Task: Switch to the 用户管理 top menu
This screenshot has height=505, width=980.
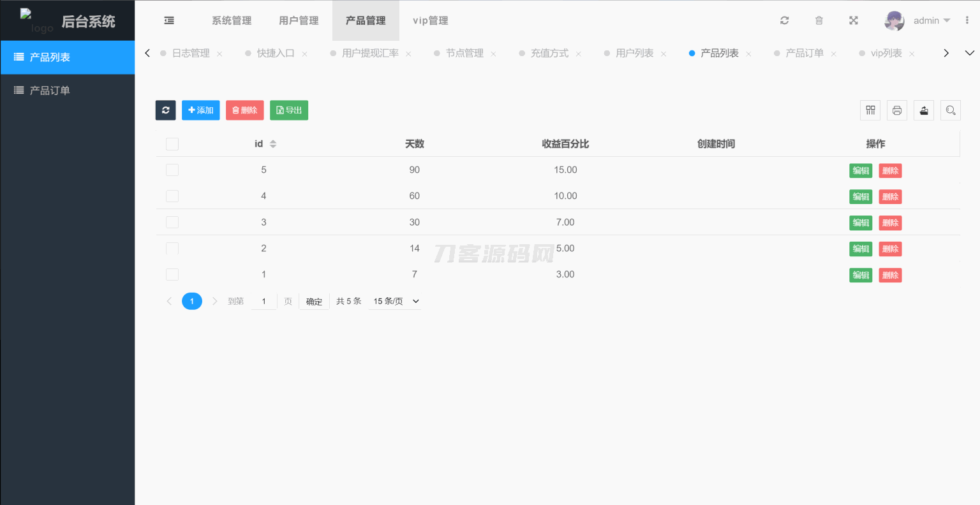Action: (x=299, y=20)
